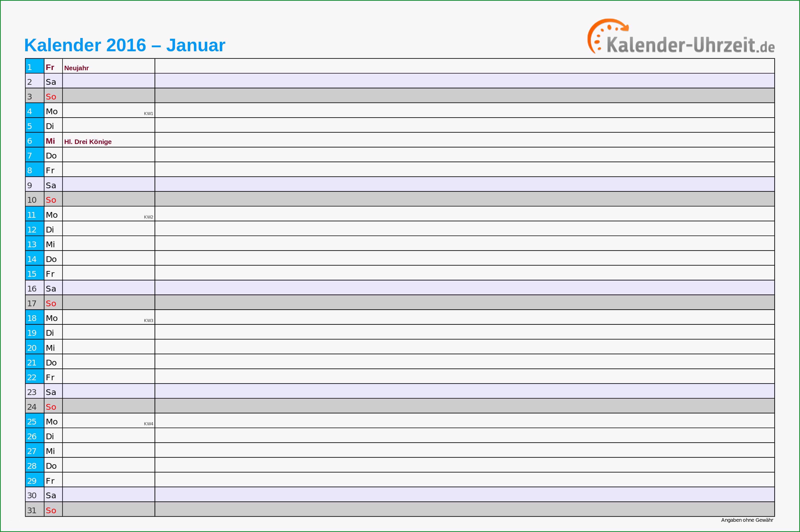Select day number 1 cell

[x=34, y=66]
